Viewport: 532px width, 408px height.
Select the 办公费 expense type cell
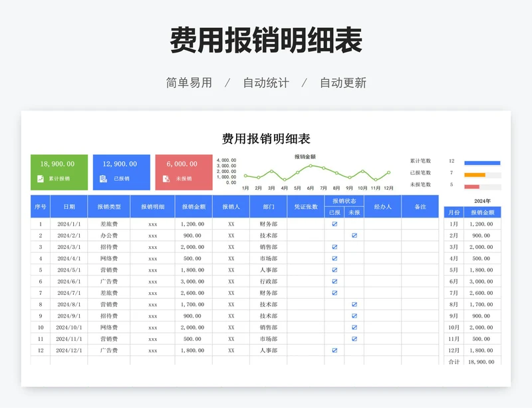tap(109, 236)
